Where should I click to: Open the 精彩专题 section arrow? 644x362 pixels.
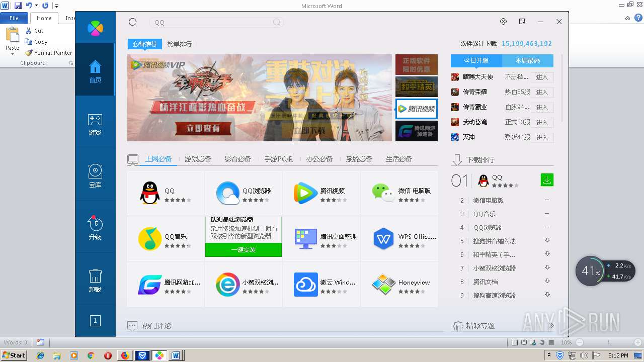point(551,326)
